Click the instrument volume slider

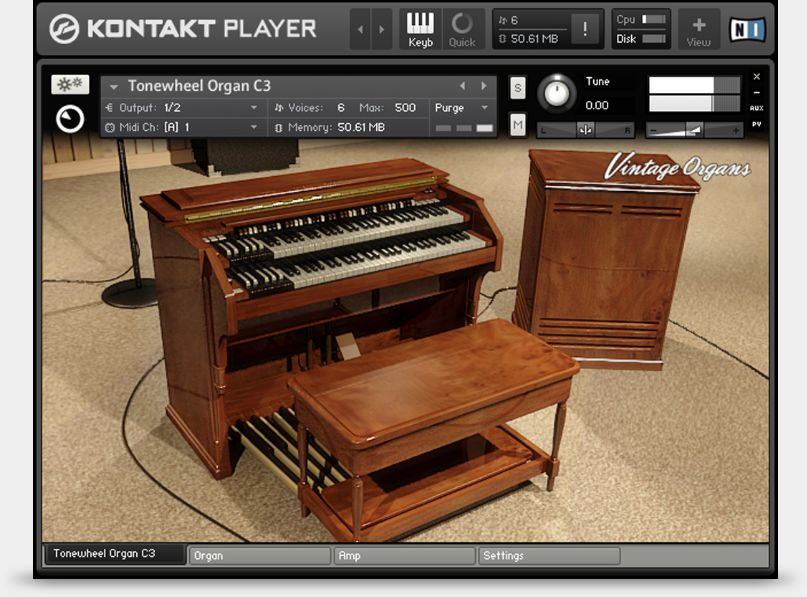coord(694,130)
